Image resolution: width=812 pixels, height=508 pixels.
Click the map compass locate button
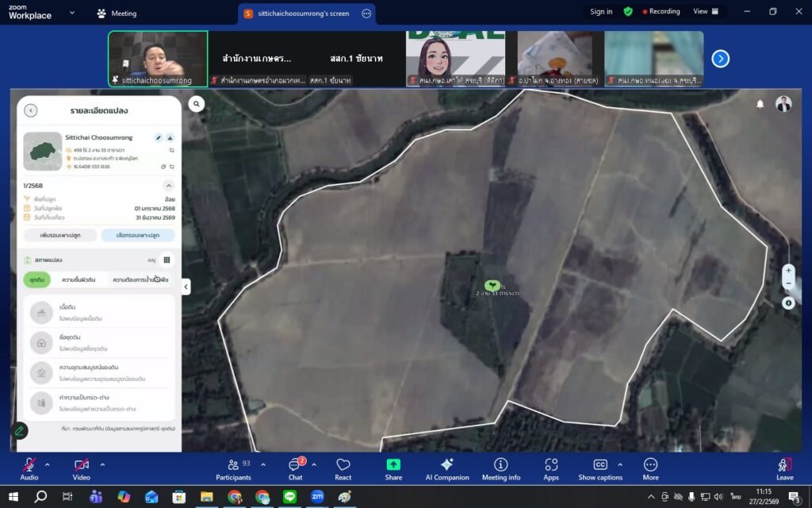787,303
